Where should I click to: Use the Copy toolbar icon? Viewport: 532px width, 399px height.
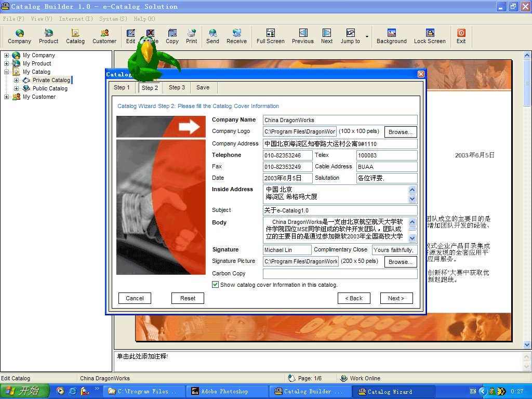[x=172, y=37]
